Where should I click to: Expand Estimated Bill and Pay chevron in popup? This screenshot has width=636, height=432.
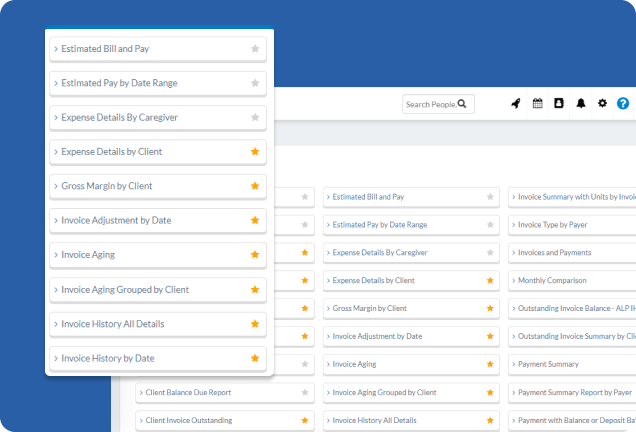(56, 49)
